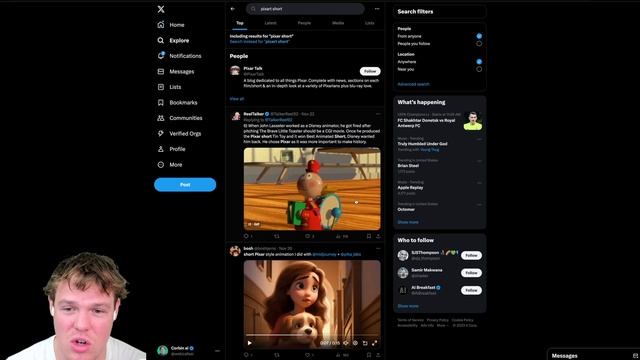Select Anywhere location radio option
This screenshot has height=360, width=640.
[x=479, y=62]
